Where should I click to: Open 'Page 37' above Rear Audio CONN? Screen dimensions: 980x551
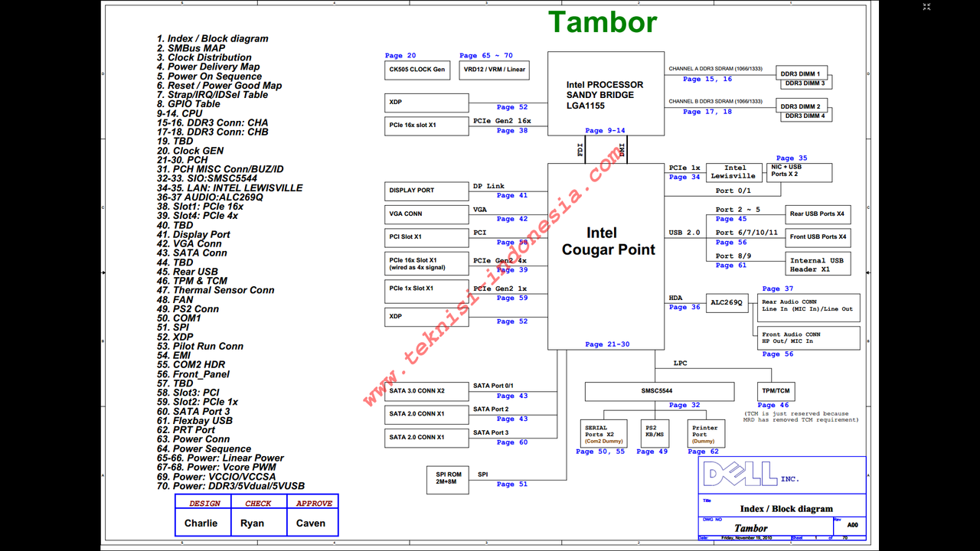tap(778, 289)
